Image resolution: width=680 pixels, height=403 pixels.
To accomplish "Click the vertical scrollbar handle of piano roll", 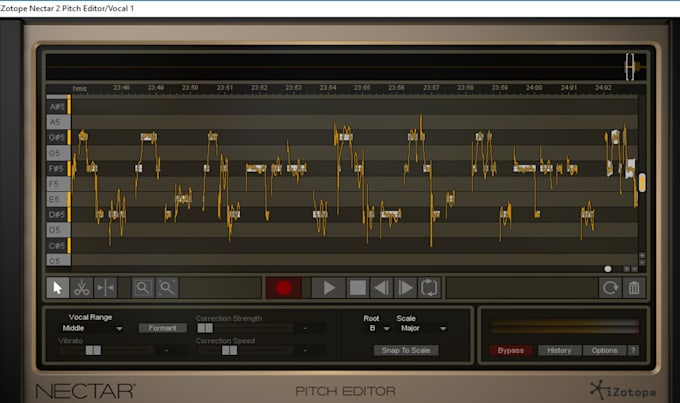I will click(x=642, y=183).
